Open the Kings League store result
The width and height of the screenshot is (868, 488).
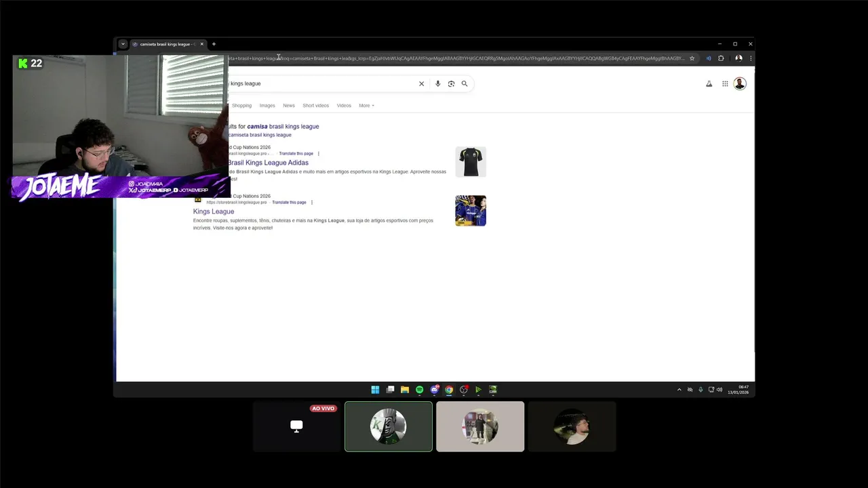pos(214,211)
